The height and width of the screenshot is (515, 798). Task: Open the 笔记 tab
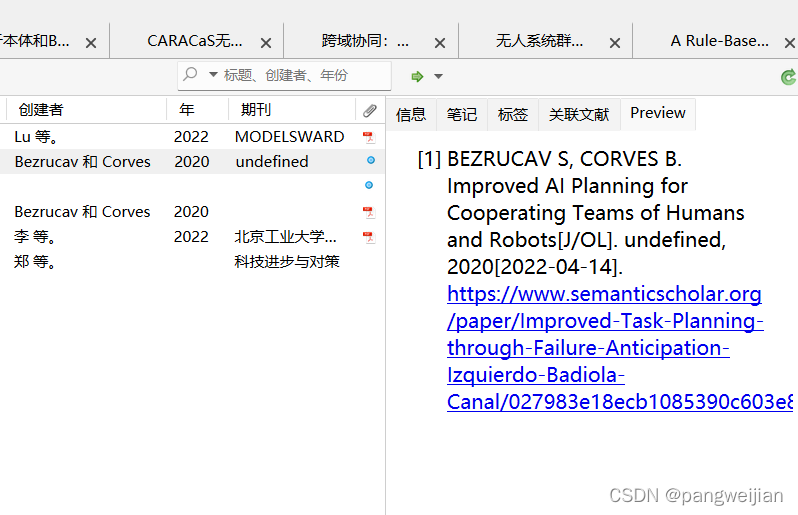pos(462,115)
